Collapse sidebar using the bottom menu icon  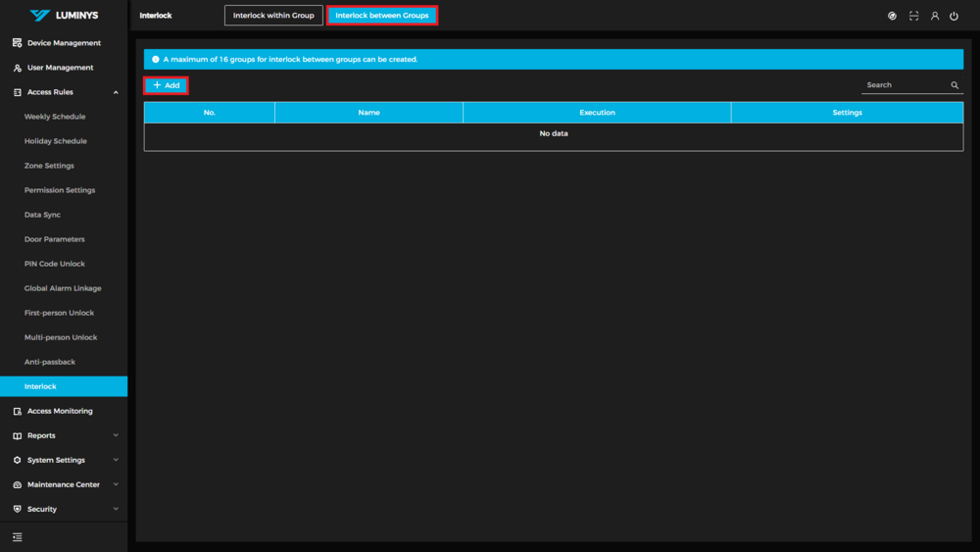pos(17,537)
